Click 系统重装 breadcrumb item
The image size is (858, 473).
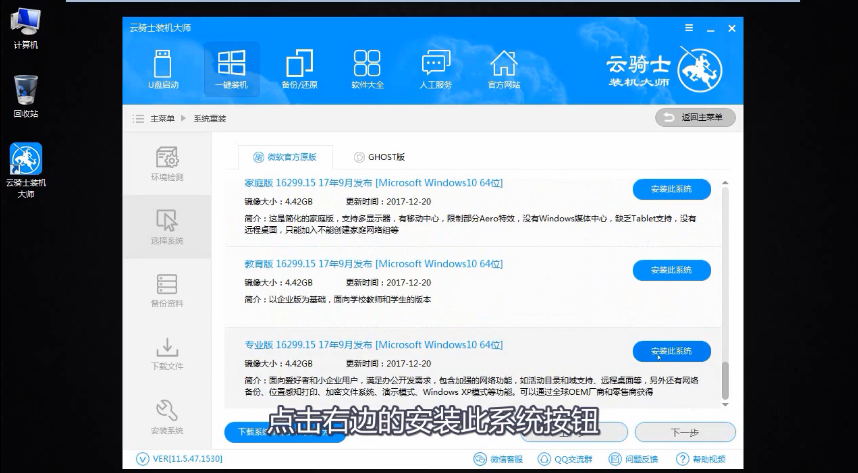tap(210, 118)
